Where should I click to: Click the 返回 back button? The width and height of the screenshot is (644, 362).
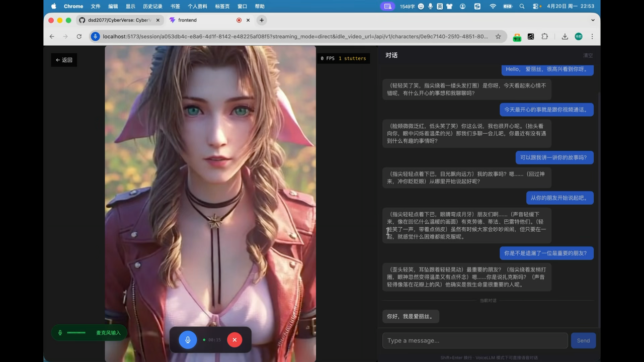[x=64, y=60]
